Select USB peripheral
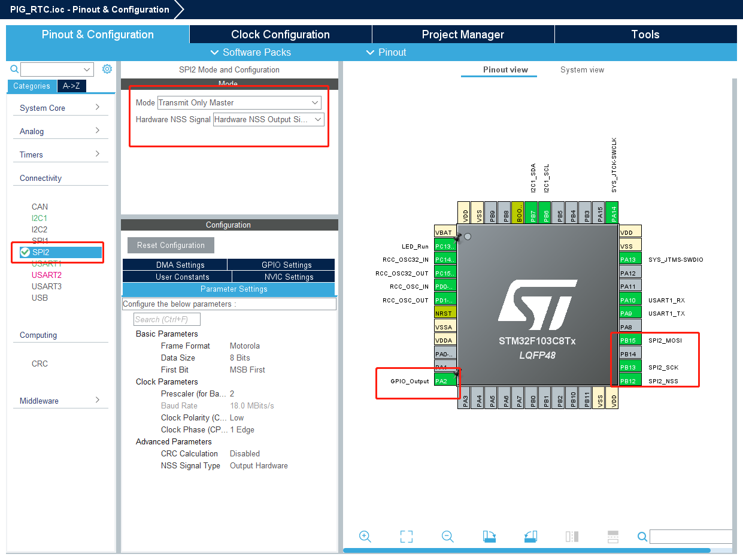The height and width of the screenshot is (560, 743). point(40,298)
